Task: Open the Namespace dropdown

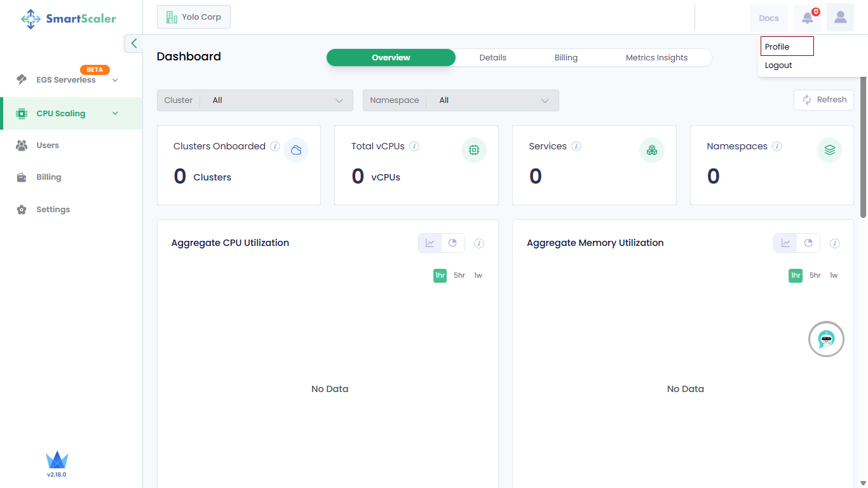Action: [461, 100]
